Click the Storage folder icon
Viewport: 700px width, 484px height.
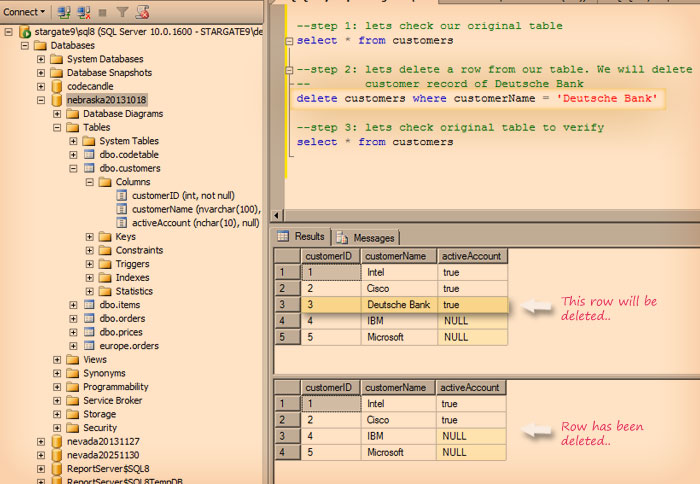pyautogui.click(x=72, y=414)
